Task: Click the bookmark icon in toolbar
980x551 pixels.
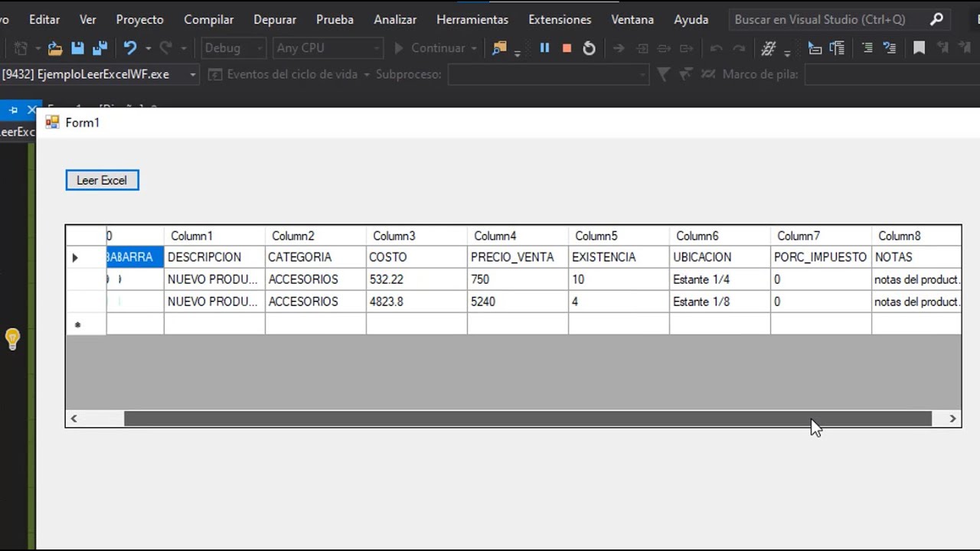Action: coord(919,48)
